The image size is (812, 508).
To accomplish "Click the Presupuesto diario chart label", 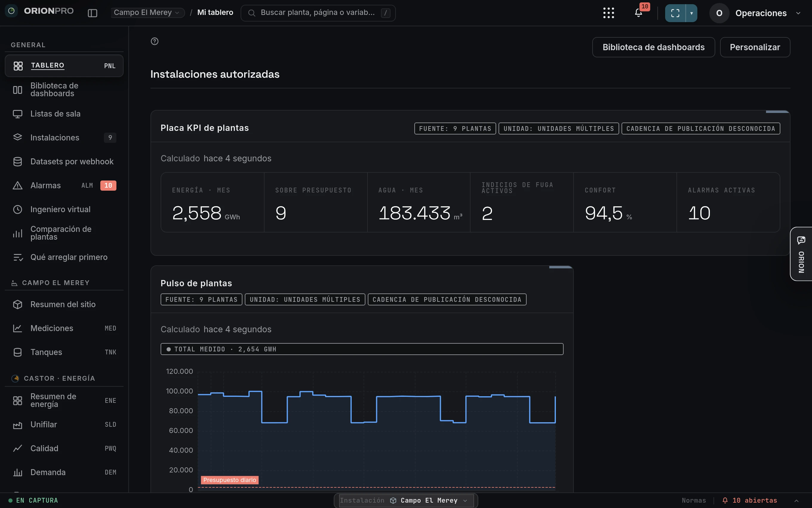I will pyautogui.click(x=230, y=480).
